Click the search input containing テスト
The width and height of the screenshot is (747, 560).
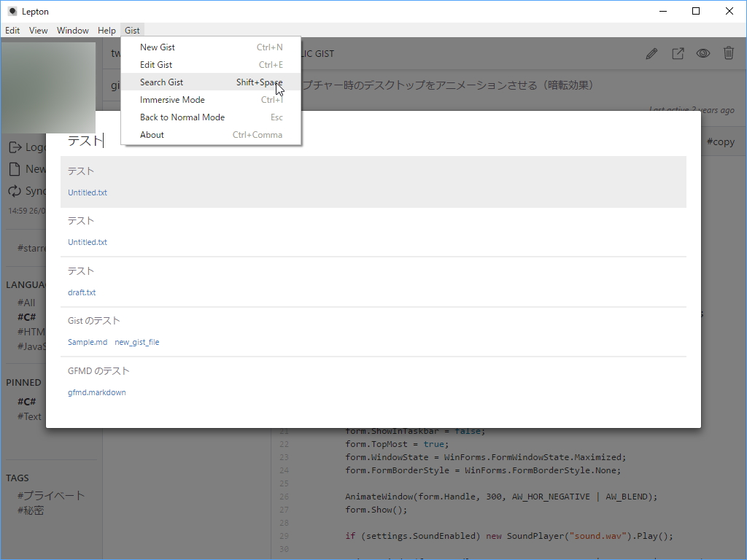[373, 141]
